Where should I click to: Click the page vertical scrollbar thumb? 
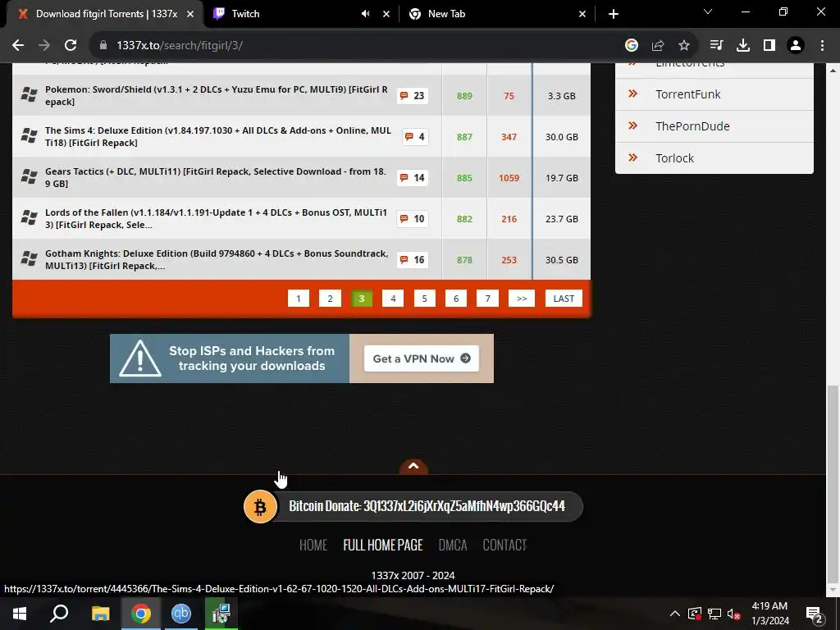coord(833,485)
